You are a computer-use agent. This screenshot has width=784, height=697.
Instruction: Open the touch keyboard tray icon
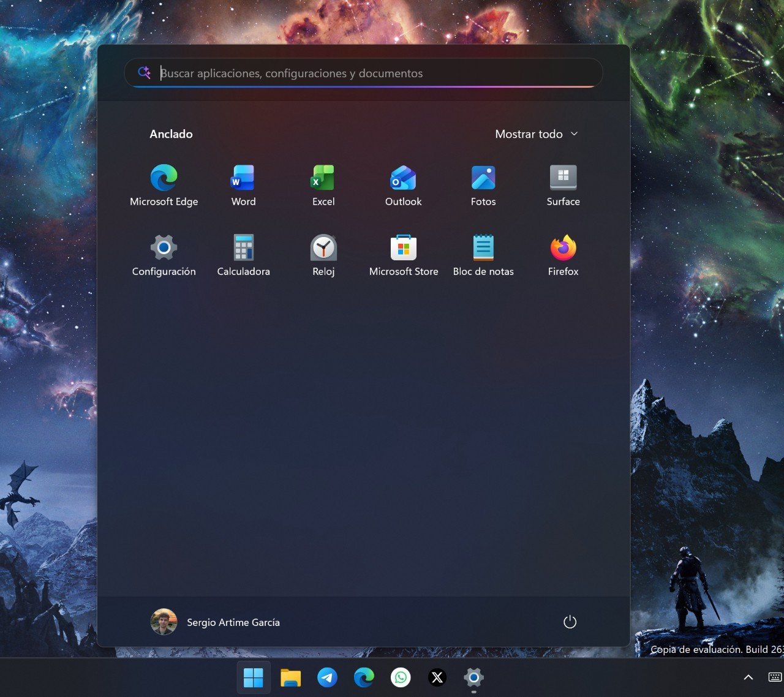pyautogui.click(x=775, y=677)
